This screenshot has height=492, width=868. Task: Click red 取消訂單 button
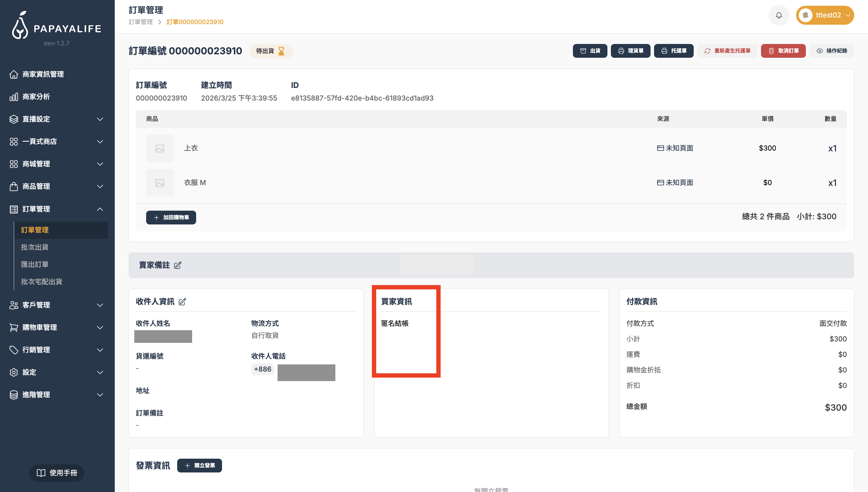(783, 51)
